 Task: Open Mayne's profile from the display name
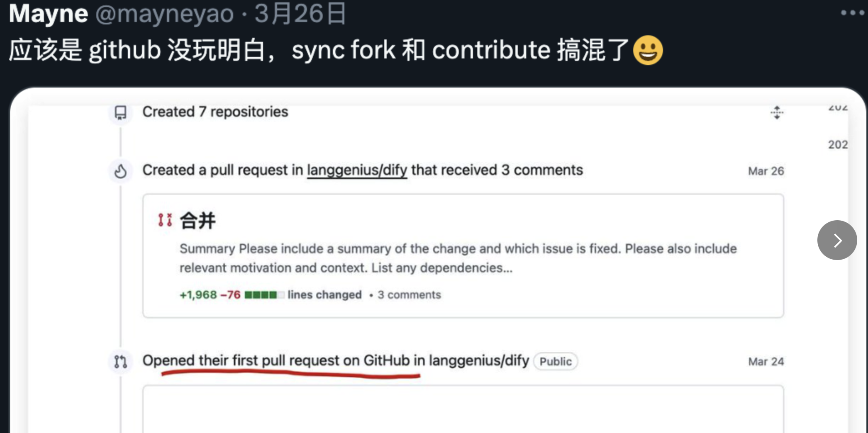(49, 14)
